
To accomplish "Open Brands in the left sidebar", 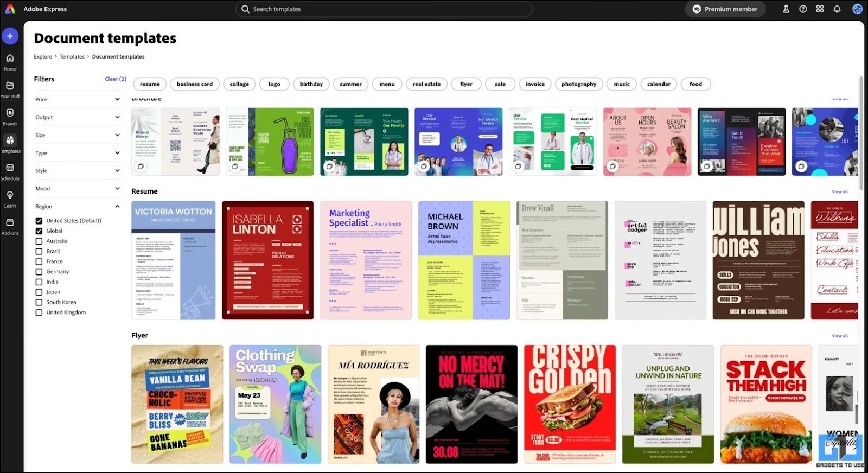I will [10, 116].
